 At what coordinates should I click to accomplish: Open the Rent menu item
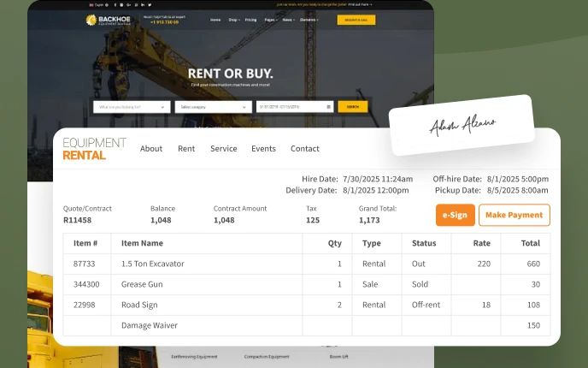pos(186,149)
